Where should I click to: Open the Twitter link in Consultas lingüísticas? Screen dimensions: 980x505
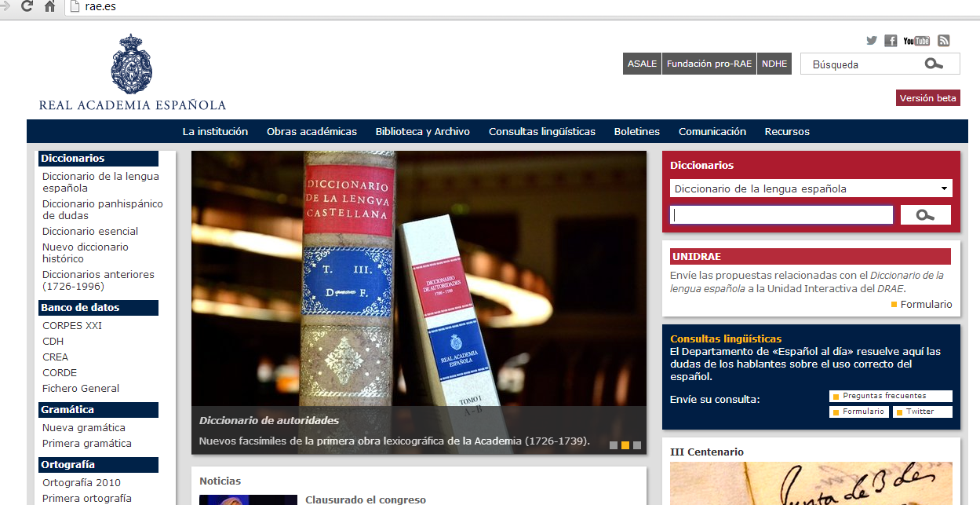tap(922, 412)
